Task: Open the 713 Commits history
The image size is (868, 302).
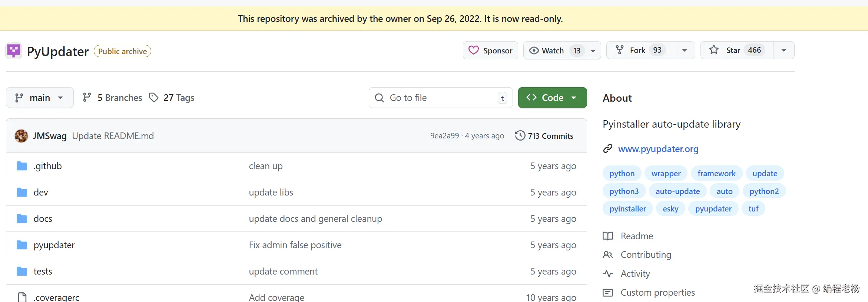Action: tap(544, 136)
